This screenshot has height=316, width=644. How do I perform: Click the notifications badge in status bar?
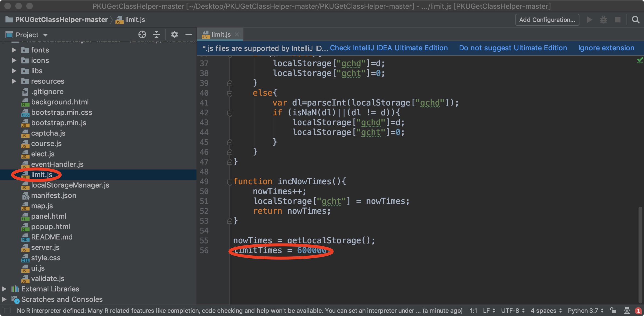click(x=638, y=311)
